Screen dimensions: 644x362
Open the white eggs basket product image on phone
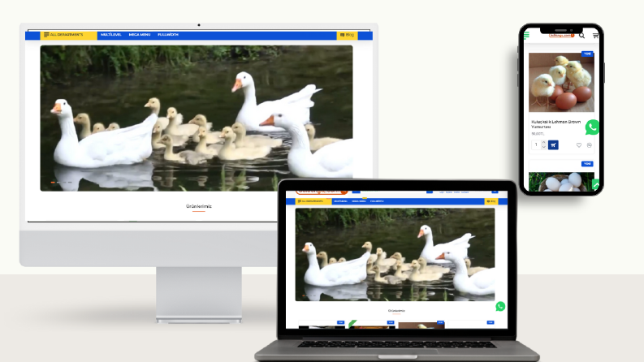point(561,182)
